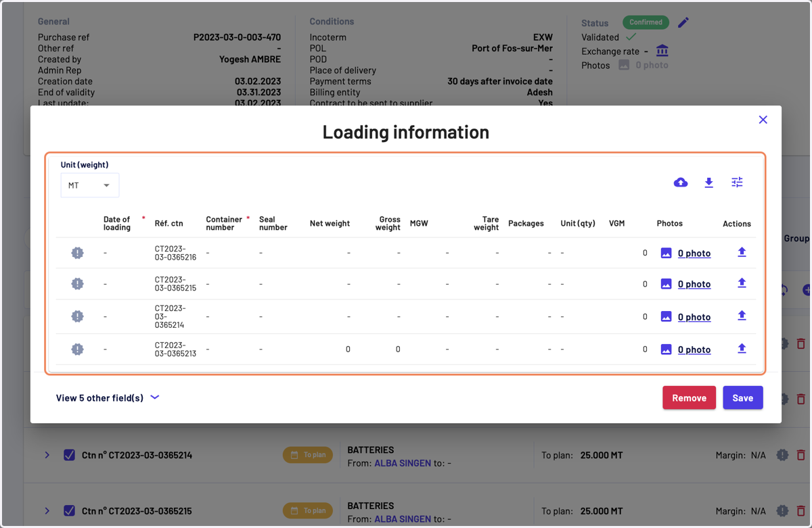Click the VGM column header

point(616,223)
